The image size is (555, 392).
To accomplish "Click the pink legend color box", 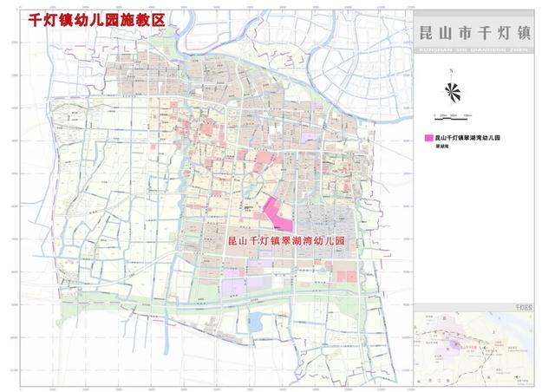I will tap(427, 139).
